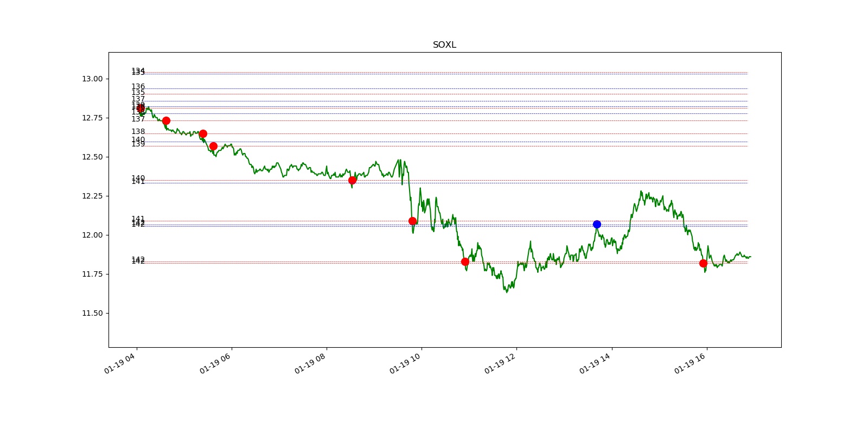Click the 12.25 y-axis tick label

[92, 196]
